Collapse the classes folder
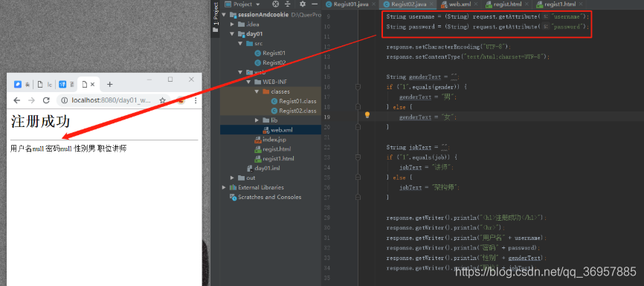The image size is (644, 286). (257, 91)
